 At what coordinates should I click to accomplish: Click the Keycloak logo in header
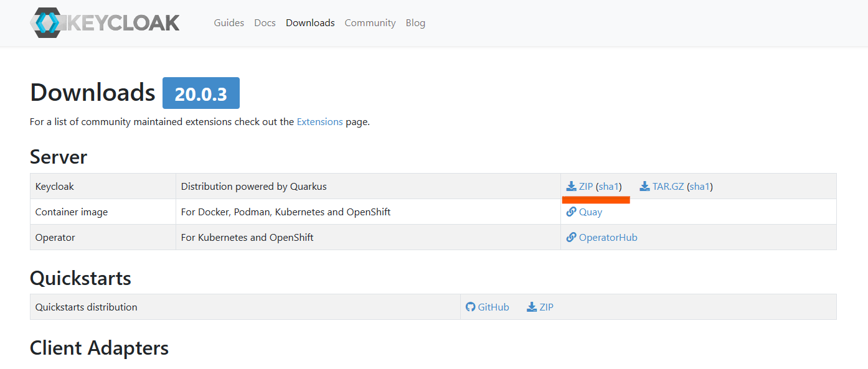point(105,23)
